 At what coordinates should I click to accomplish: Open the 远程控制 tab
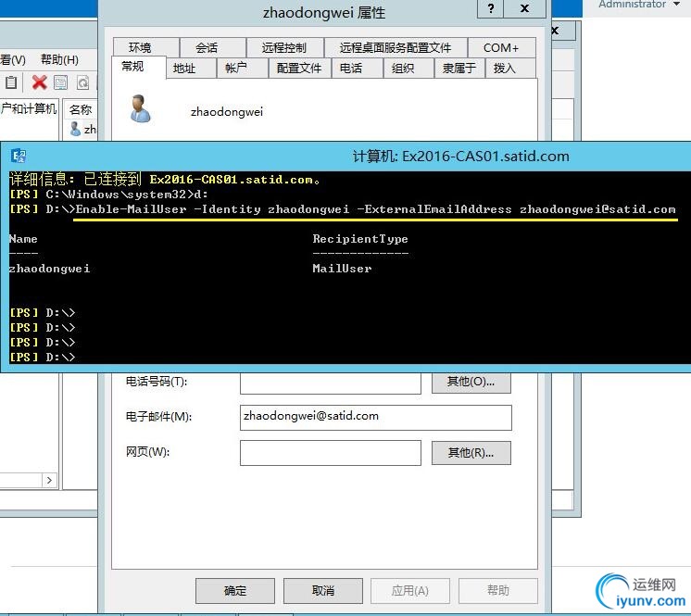[x=285, y=47]
